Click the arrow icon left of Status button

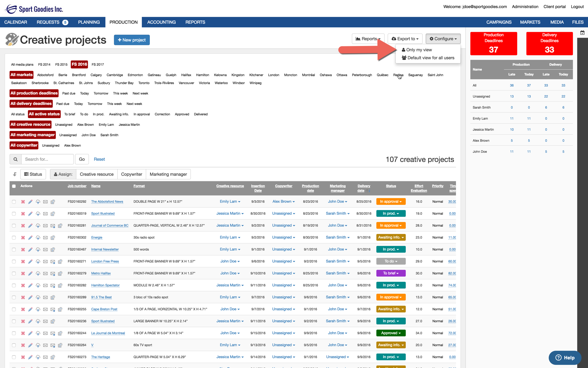15,174
